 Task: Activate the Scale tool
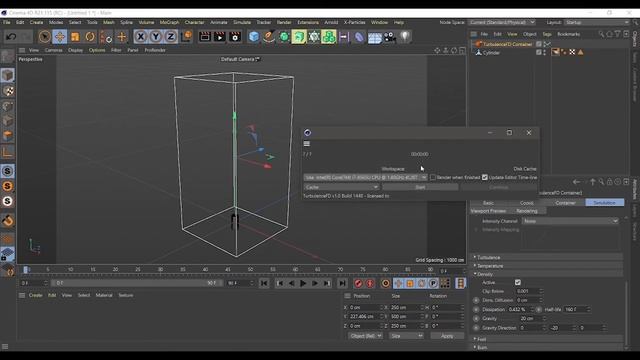(75, 37)
